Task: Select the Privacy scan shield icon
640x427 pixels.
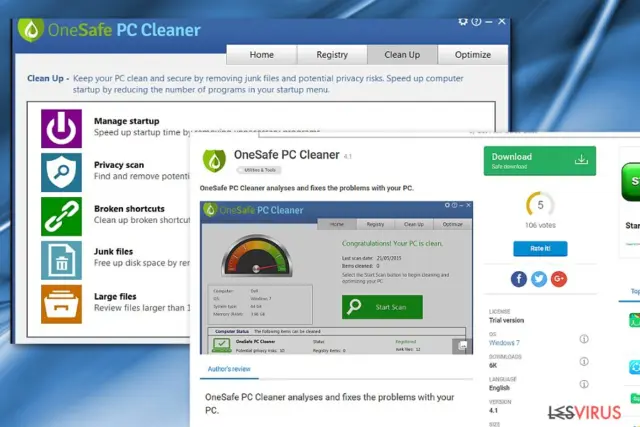Action: pos(61,172)
